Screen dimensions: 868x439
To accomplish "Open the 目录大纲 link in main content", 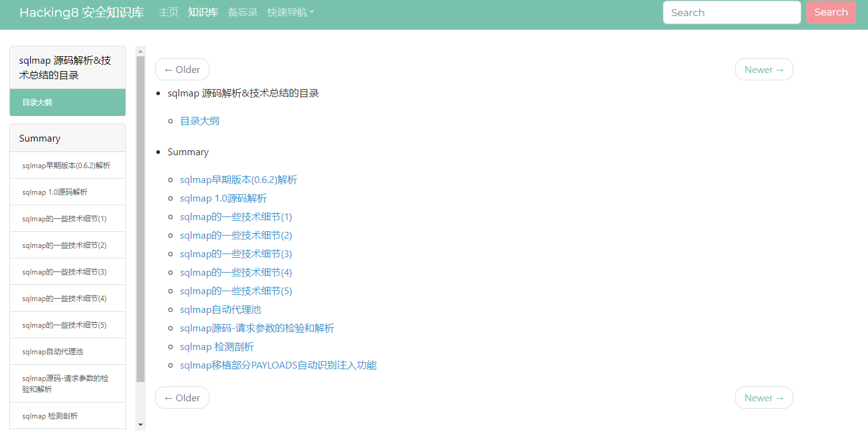I will [200, 121].
